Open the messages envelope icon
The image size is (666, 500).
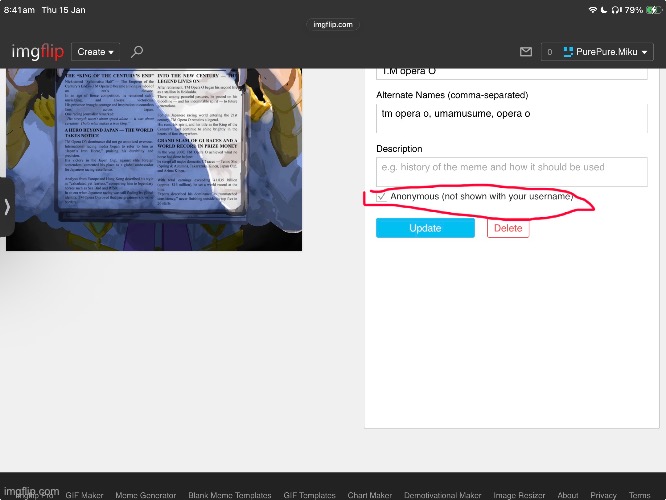click(x=526, y=52)
